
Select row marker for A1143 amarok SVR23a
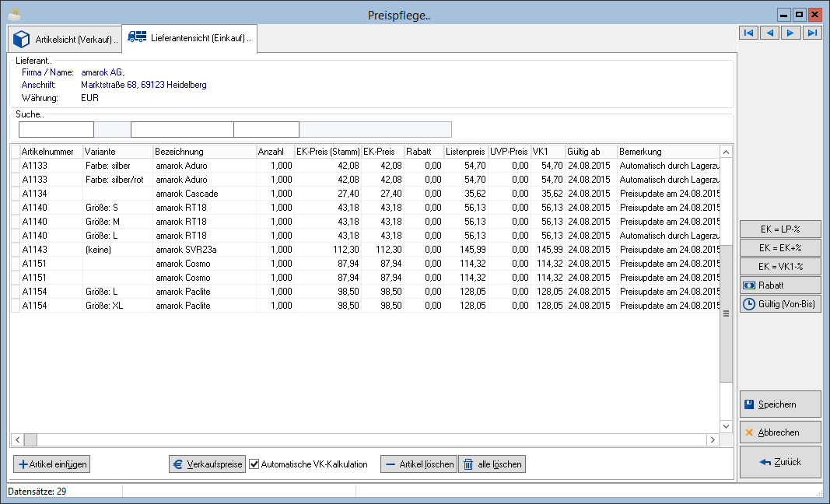click(16, 250)
